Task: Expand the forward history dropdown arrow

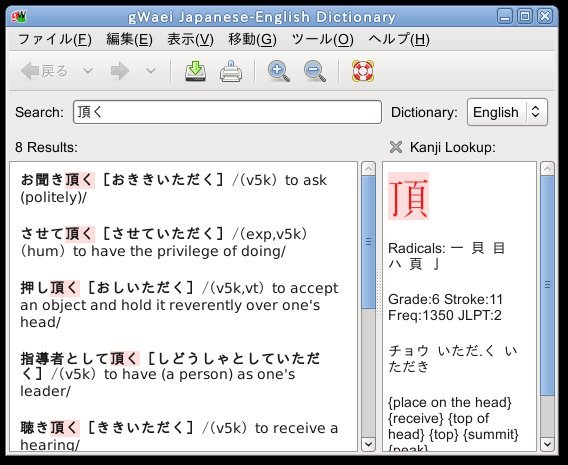Action: click(x=151, y=71)
